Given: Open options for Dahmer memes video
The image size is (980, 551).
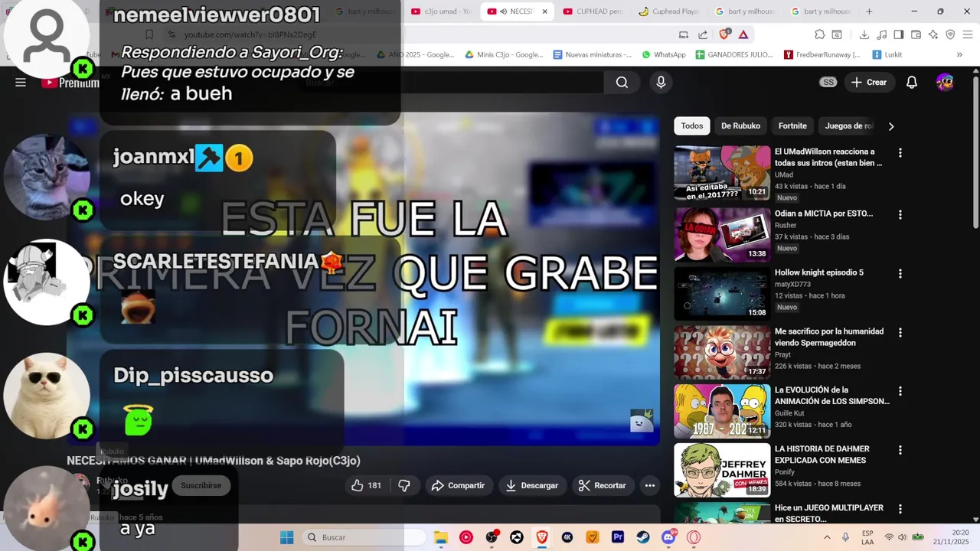Looking at the screenshot, I should click(x=900, y=451).
